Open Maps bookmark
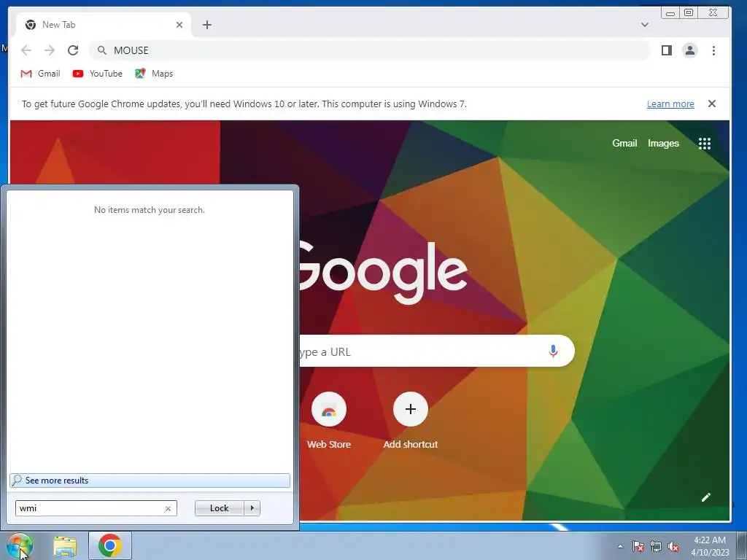 tap(154, 74)
